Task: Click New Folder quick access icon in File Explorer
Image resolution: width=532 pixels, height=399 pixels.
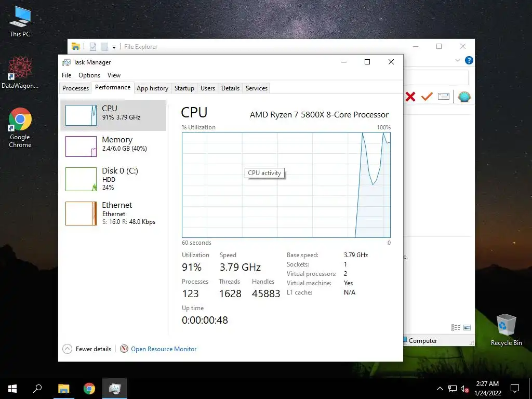Action: [x=105, y=46]
